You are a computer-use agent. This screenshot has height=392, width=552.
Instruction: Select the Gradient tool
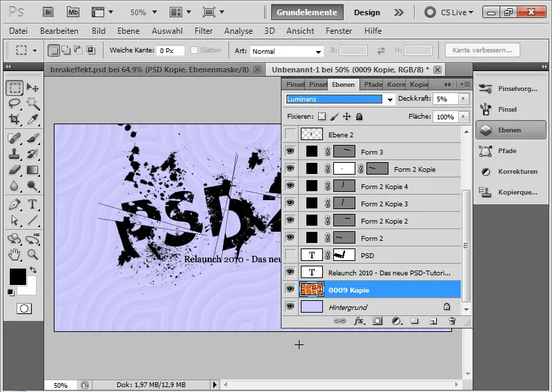pyautogui.click(x=32, y=170)
